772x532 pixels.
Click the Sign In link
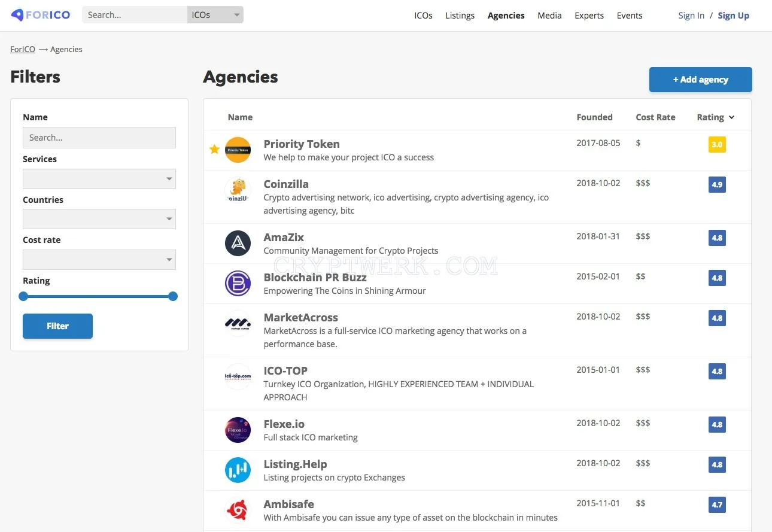691,16
